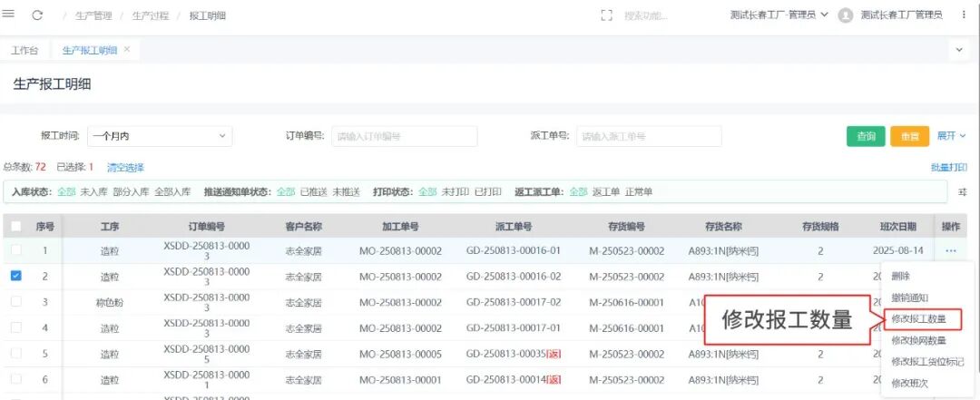Click the 搜索功能 search box
Image resolution: width=980 pixels, height=400 pixels.
tap(646, 15)
